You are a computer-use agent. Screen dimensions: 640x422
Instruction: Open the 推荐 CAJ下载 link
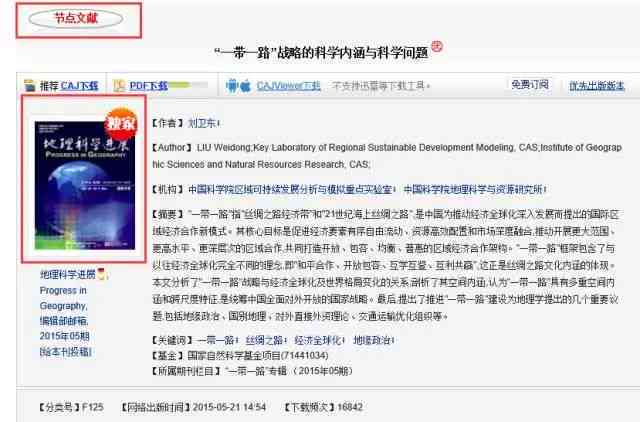tap(69, 86)
